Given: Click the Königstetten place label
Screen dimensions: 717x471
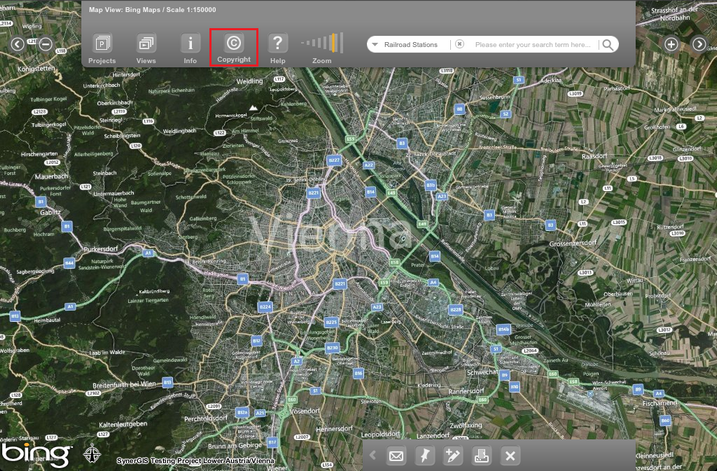Looking at the screenshot, I should point(36,69).
